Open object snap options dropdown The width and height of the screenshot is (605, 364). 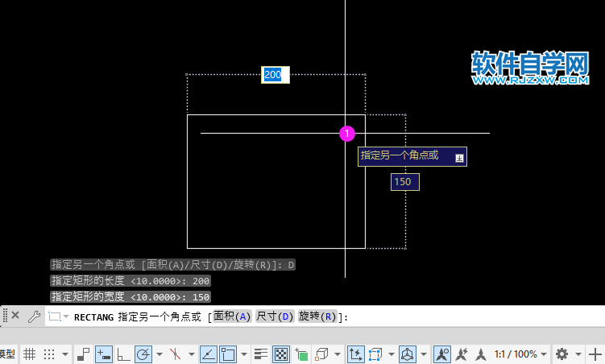[x=244, y=354]
